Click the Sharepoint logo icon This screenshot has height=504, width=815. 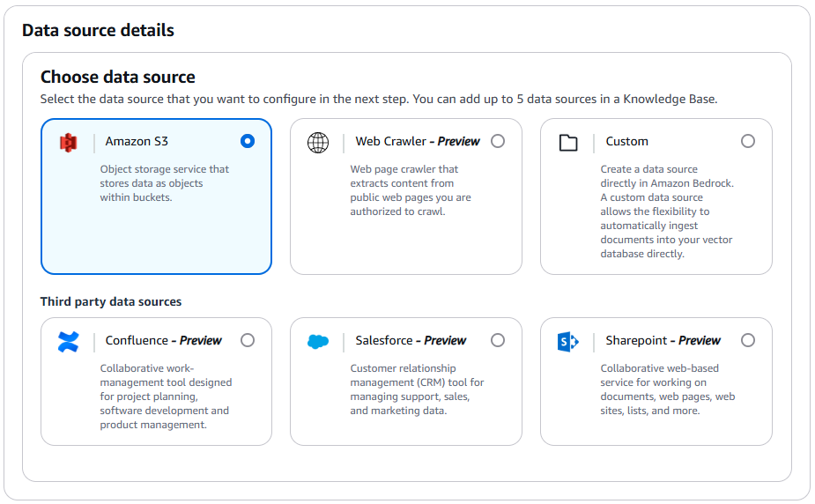568,342
